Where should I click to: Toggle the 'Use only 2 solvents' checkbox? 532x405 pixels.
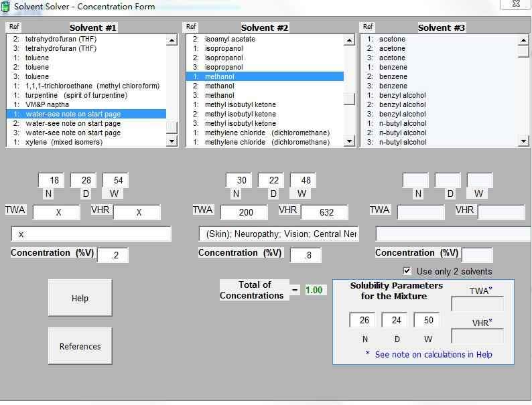pyautogui.click(x=407, y=271)
